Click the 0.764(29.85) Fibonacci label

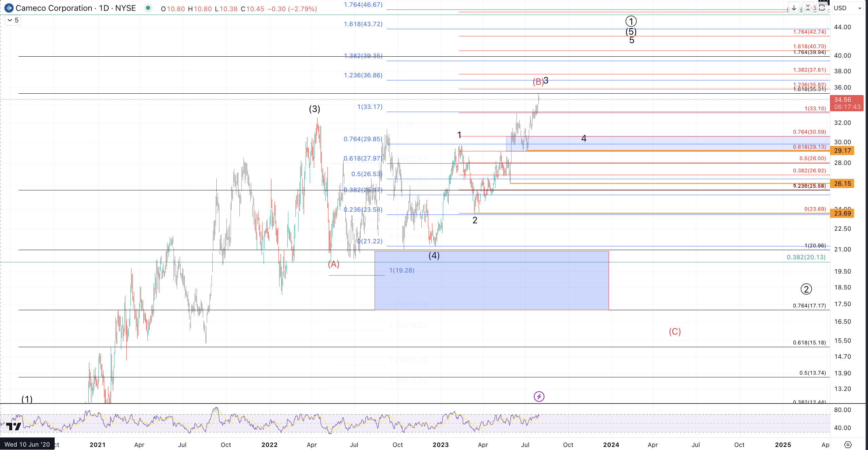click(363, 139)
